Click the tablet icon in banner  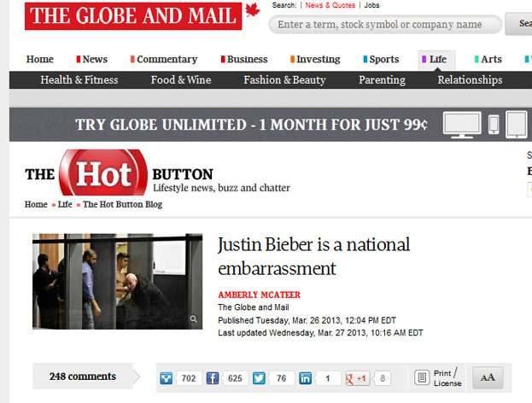point(517,125)
